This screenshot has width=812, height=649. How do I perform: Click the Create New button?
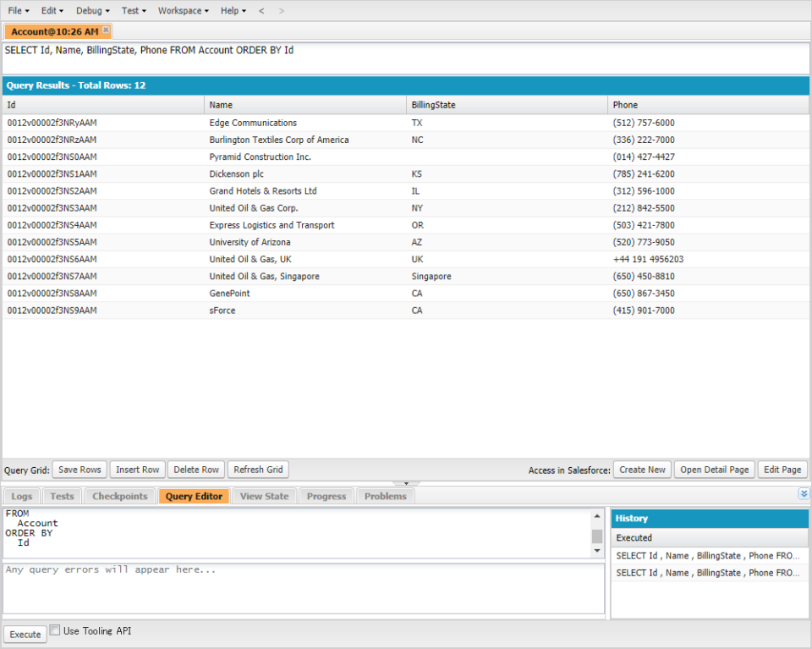(642, 470)
